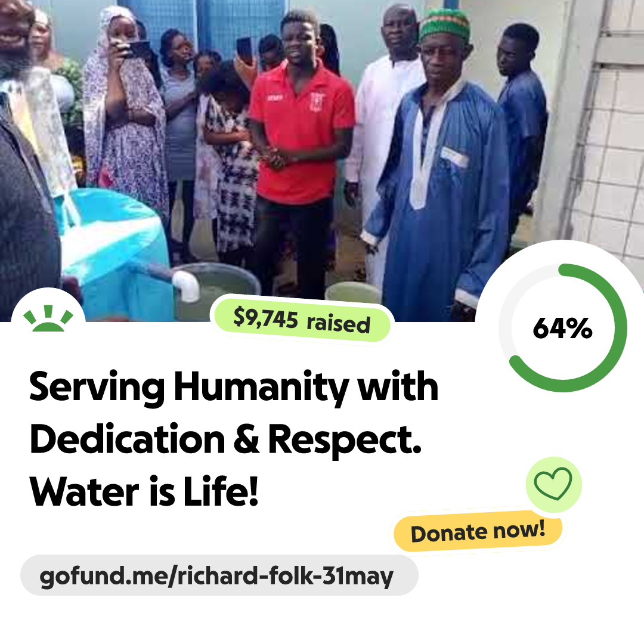Click the white pipe elbow fitting
644x644 pixels.
tap(186, 285)
